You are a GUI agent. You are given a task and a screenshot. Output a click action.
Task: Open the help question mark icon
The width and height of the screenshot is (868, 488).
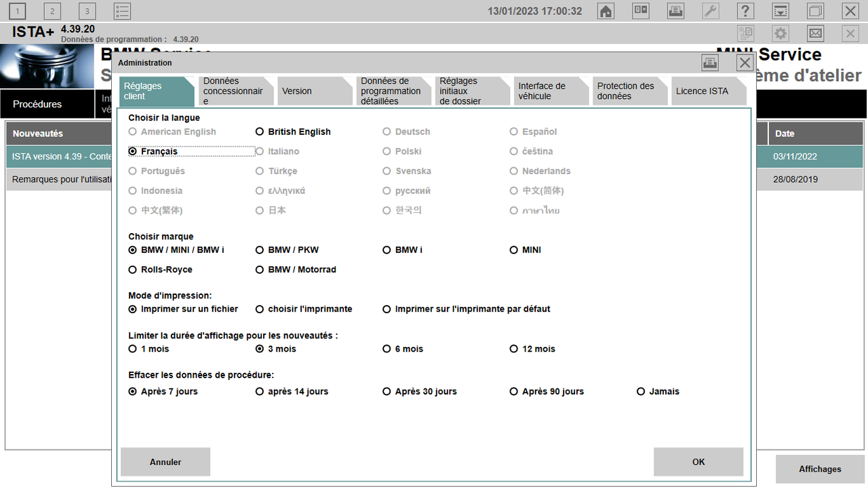pos(746,11)
